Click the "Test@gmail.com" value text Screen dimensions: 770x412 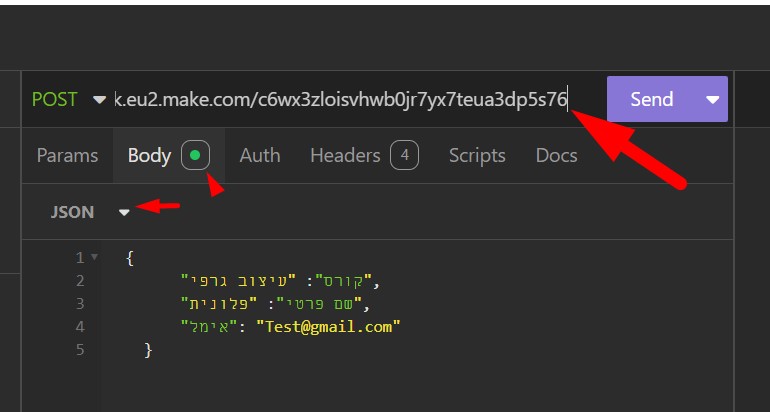(x=329, y=327)
